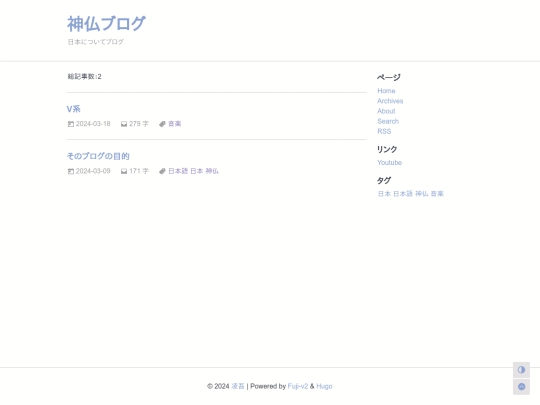Click the date text 2024-03-09
Viewport: 540px width, 405px height.
(93, 171)
